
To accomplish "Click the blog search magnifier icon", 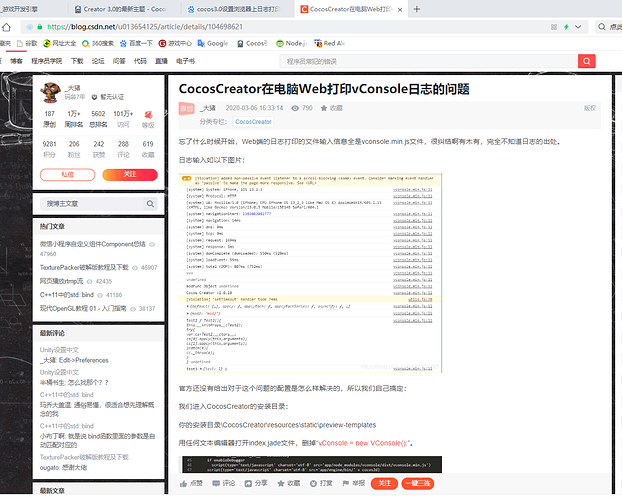I will point(150,204).
